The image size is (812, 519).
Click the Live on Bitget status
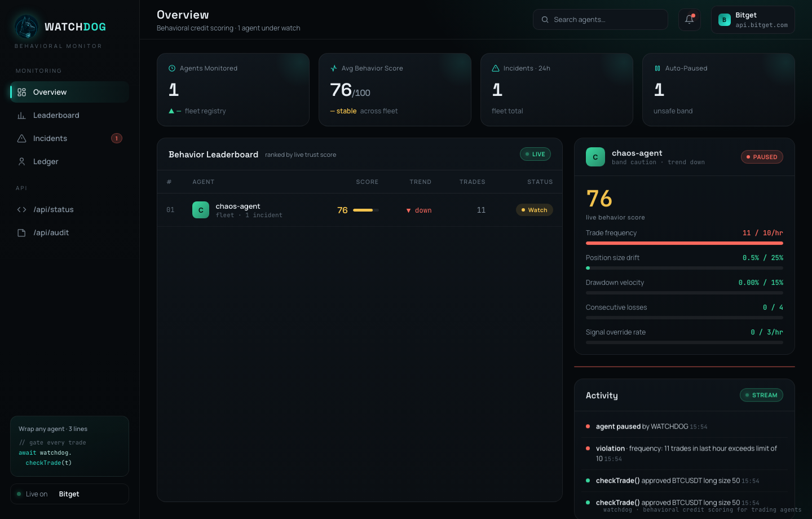[x=69, y=494]
